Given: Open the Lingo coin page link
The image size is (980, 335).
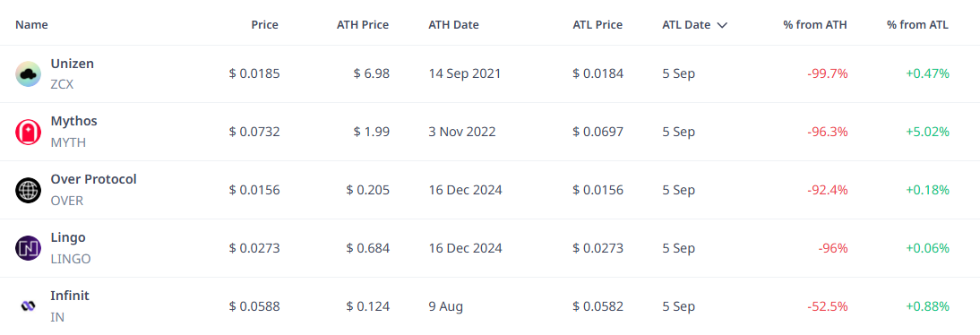Looking at the screenshot, I should [x=68, y=236].
